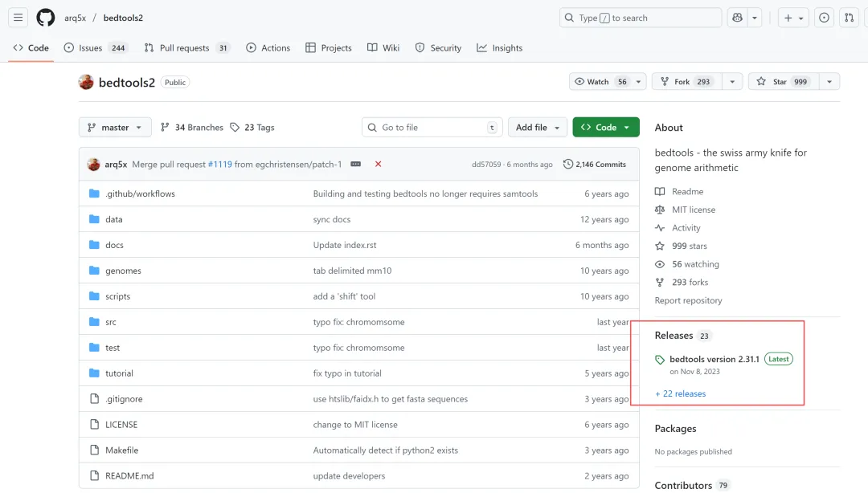Focus the Go to file field
868x493 pixels.
pos(432,127)
